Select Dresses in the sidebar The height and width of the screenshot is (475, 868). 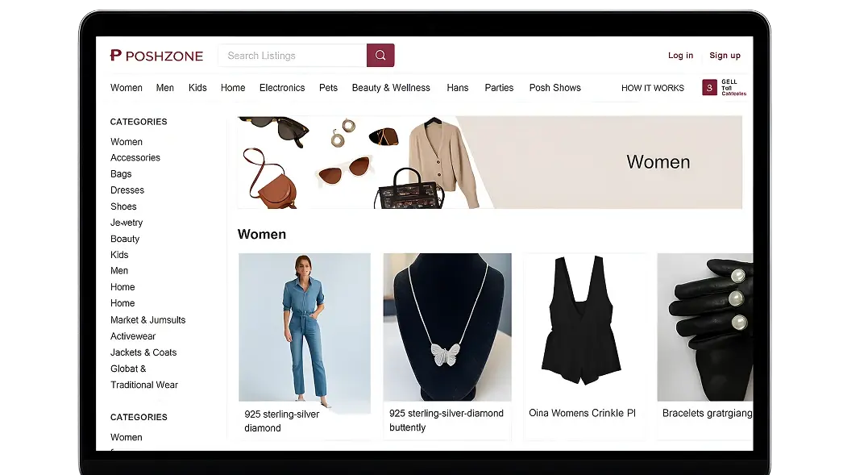[127, 190]
